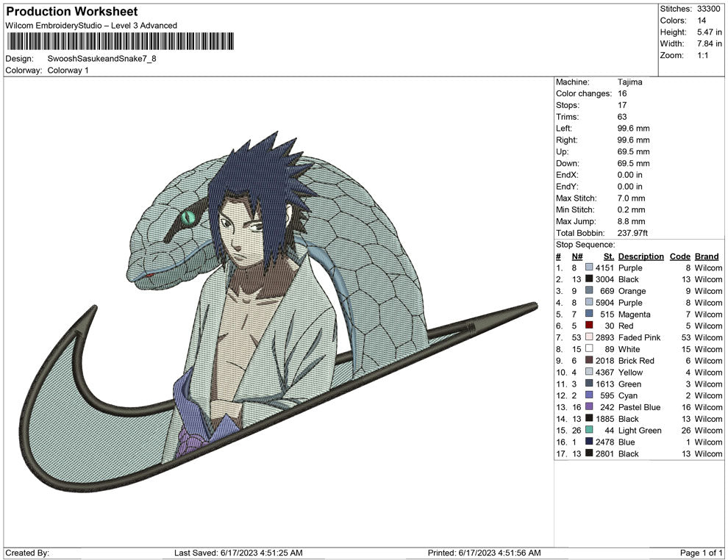Select stitch count 2801 in stop 17
This screenshot has width=728, height=560.
pos(605,453)
